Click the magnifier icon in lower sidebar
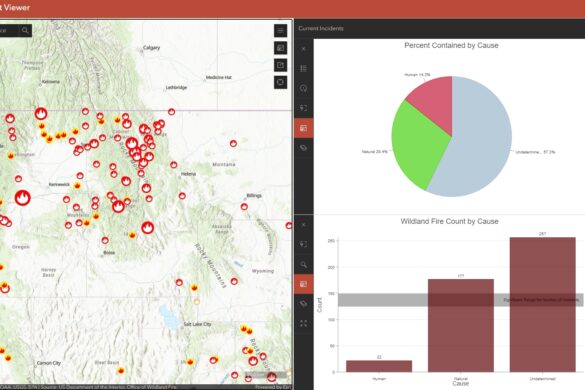 [x=303, y=264]
